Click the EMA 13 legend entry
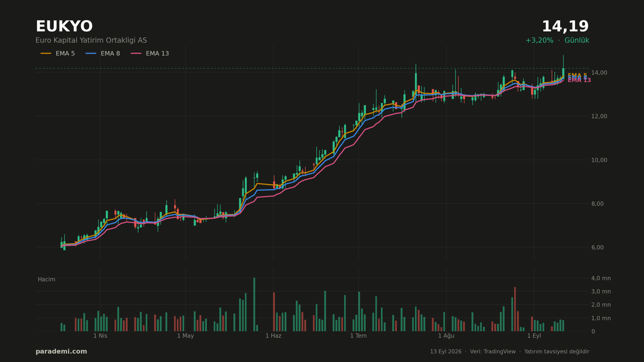644x362 pixels. point(150,53)
